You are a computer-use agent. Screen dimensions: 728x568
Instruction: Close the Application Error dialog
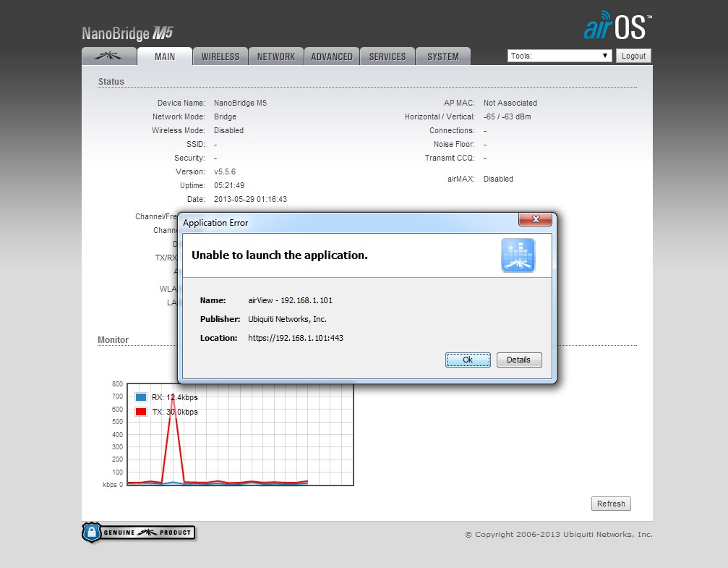pos(535,219)
